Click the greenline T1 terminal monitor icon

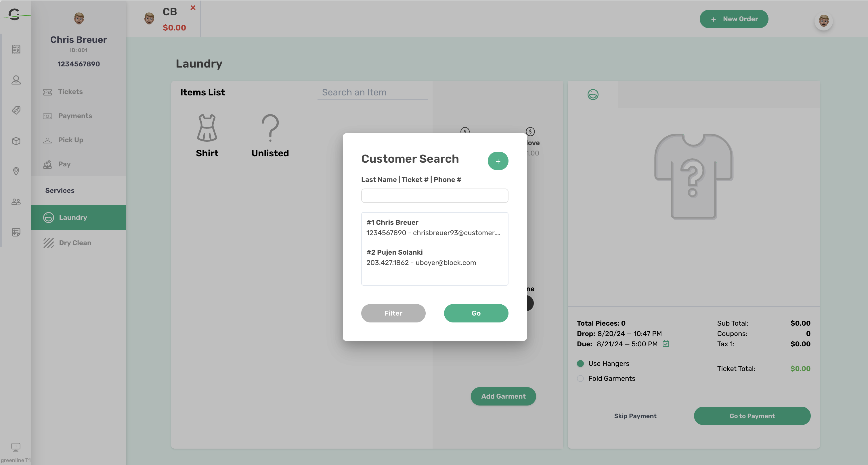(16, 447)
